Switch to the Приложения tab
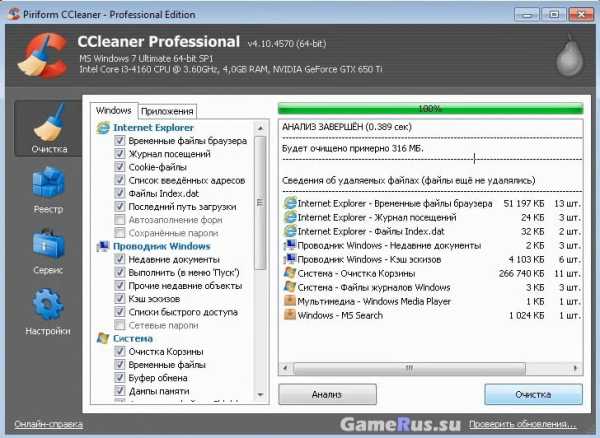The image size is (600, 438). 167,111
